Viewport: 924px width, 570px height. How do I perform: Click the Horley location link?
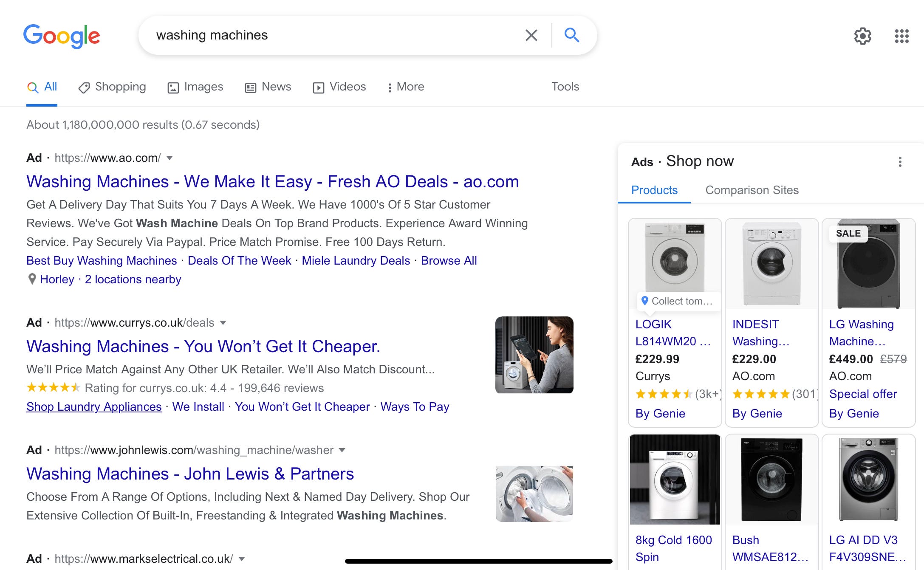(x=57, y=279)
